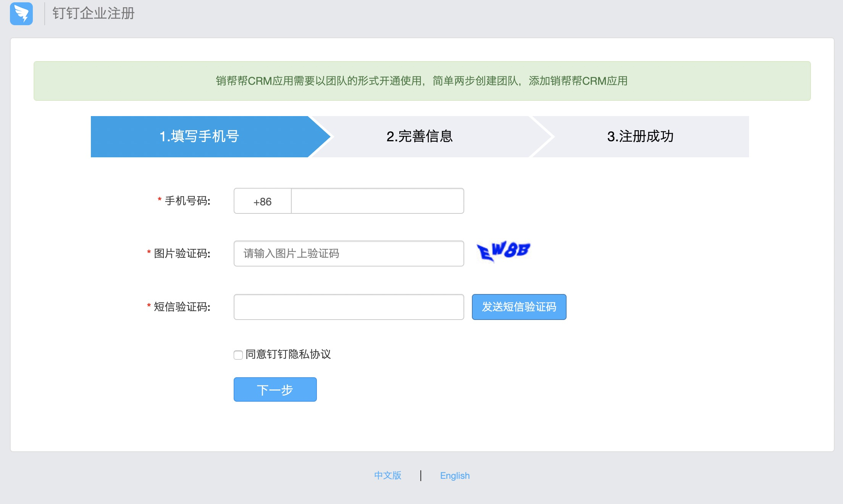Click the 发送短信验证码 button
Viewport: 843px width, 504px height.
pyautogui.click(x=519, y=307)
